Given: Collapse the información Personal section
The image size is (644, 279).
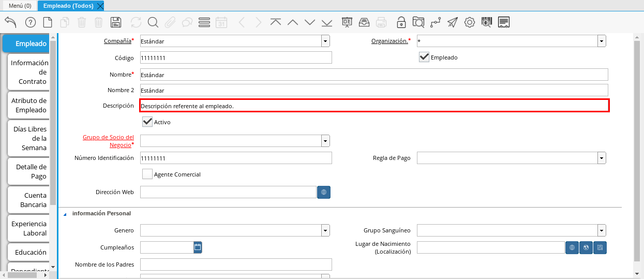Looking at the screenshot, I should pos(65,214).
